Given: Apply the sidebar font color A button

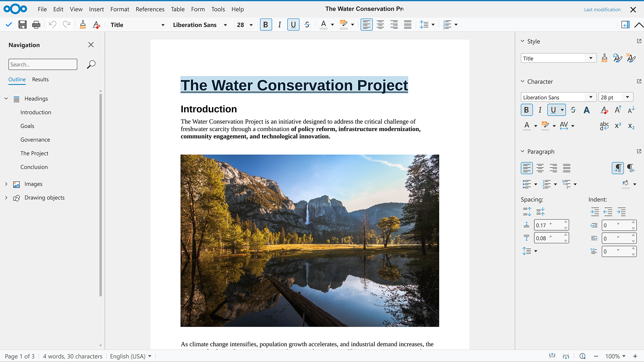Looking at the screenshot, I should click(527, 126).
